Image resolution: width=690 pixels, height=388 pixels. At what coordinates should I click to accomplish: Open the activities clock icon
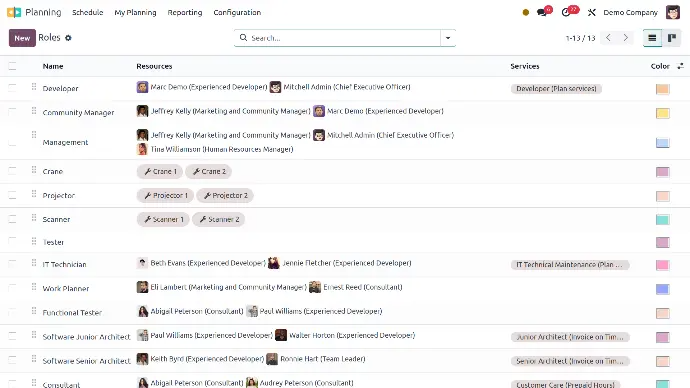[x=566, y=12]
